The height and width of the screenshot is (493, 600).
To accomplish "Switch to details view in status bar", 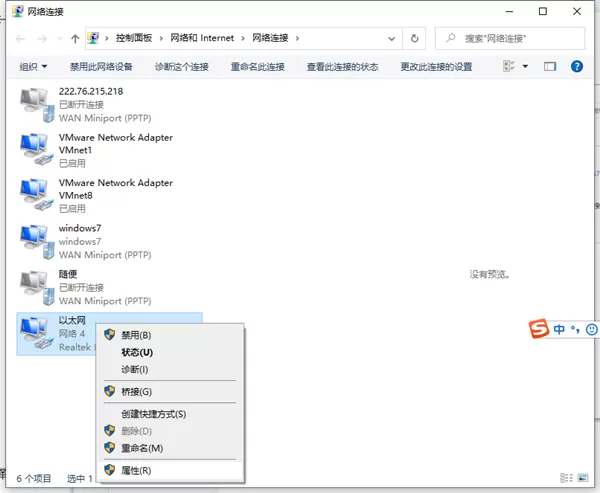I will pos(566,478).
